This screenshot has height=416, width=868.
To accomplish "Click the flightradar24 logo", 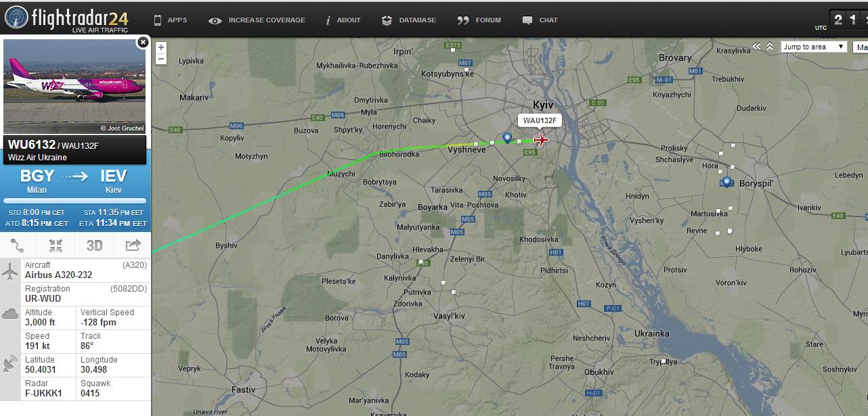I will (x=66, y=19).
